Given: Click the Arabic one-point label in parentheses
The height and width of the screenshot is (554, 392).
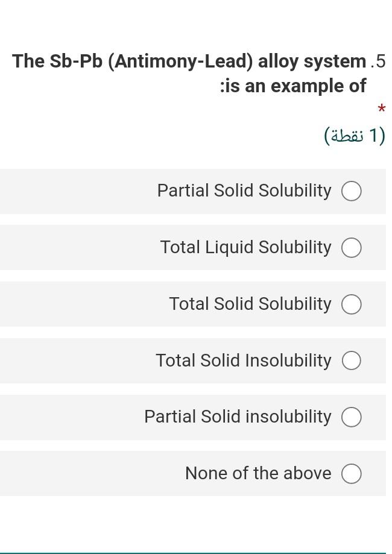Looking at the screenshot, I should tap(355, 136).
